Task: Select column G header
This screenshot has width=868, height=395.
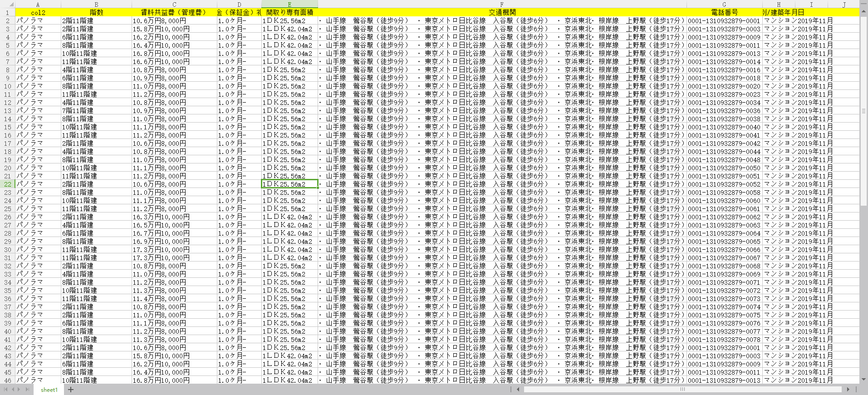Action: pyautogui.click(x=724, y=5)
